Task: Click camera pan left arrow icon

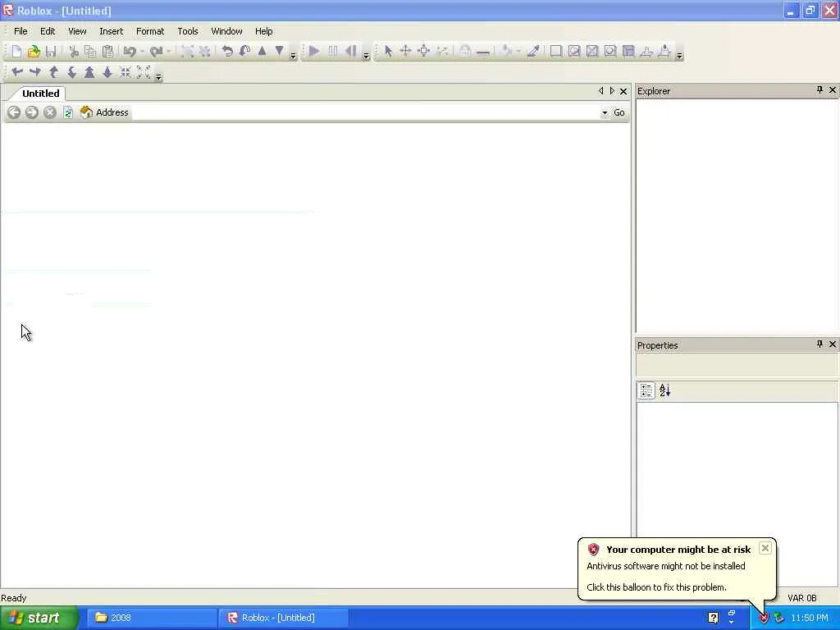Action: 17,72
